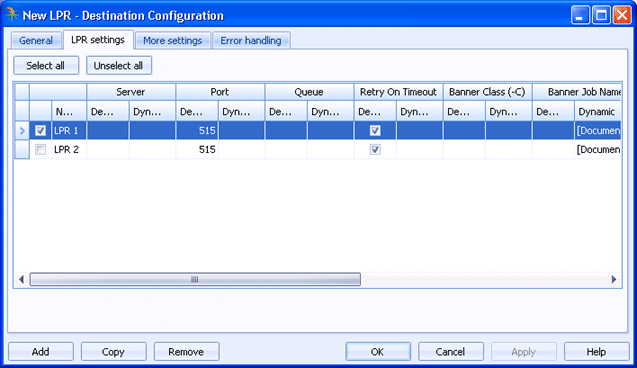Viewport: 637px width, 368px height.
Task: Click [Documen cell in LPR 1 row
Action: pos(598,131)
